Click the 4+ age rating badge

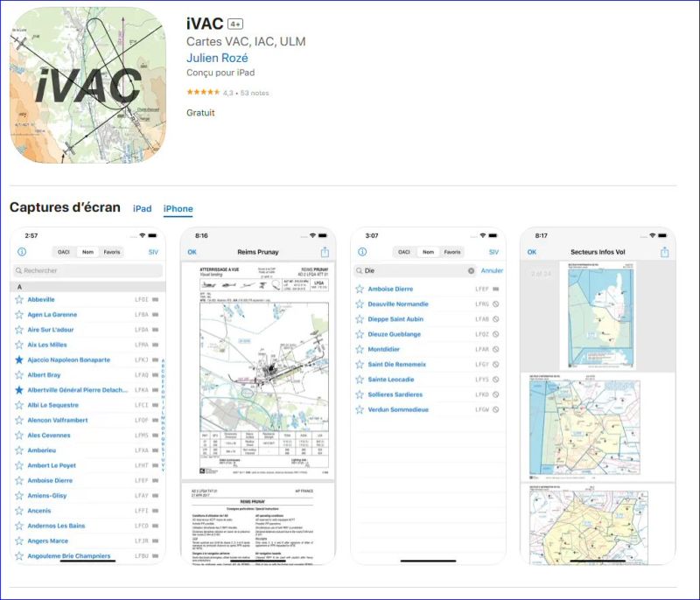pos(235,24)
